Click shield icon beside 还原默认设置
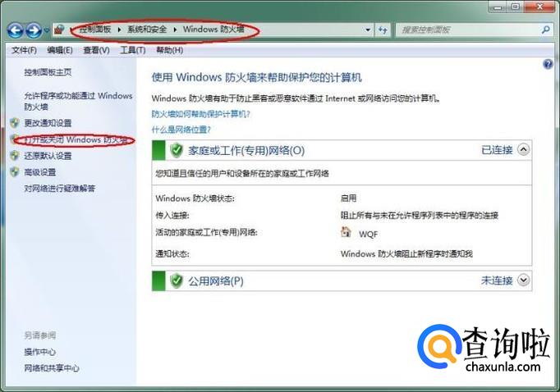The width and height of the screenshot is (560, 392). coord(15,156)
